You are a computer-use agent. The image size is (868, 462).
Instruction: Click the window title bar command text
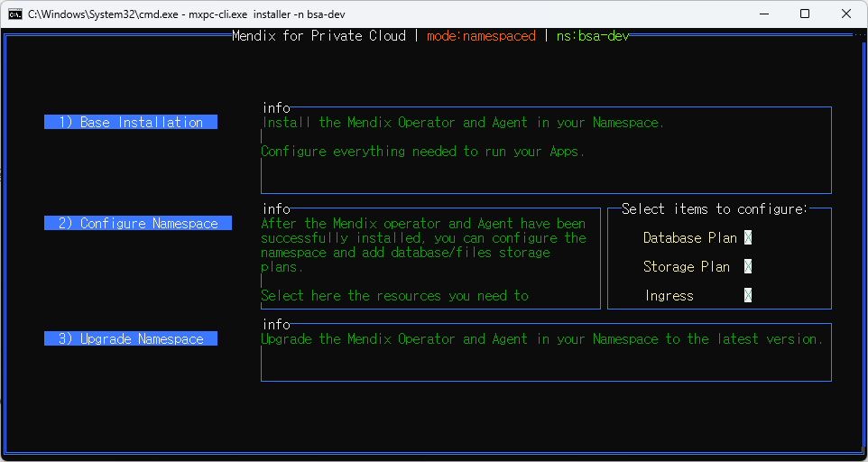tap(186, 14)
